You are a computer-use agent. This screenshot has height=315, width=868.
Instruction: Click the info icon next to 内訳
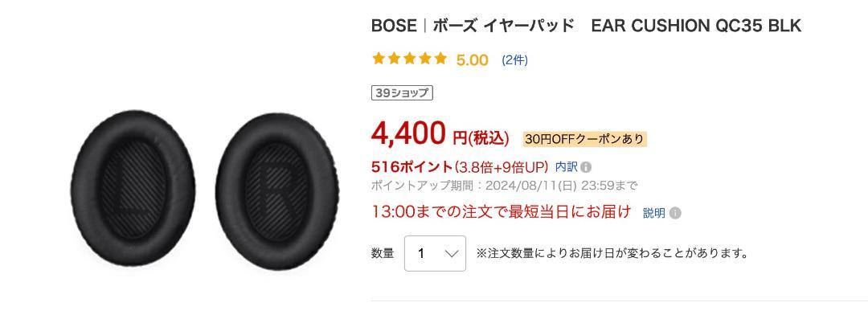(586, 167)
